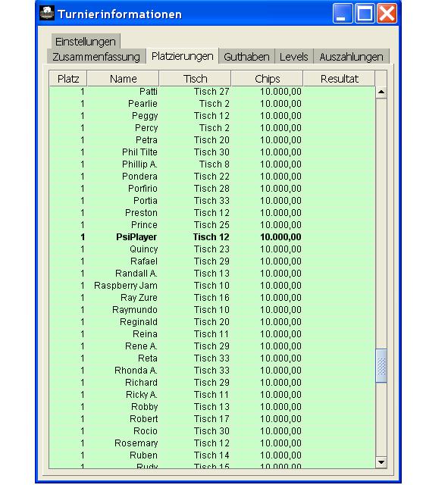Select player name Phillip A.
This screenshot has width=448, height=485.
click(139, 164)
